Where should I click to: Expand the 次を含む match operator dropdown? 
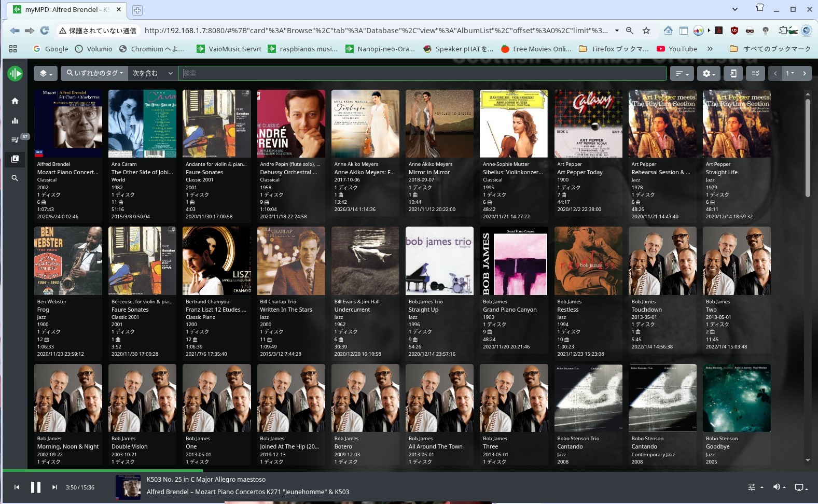[152, 74]
